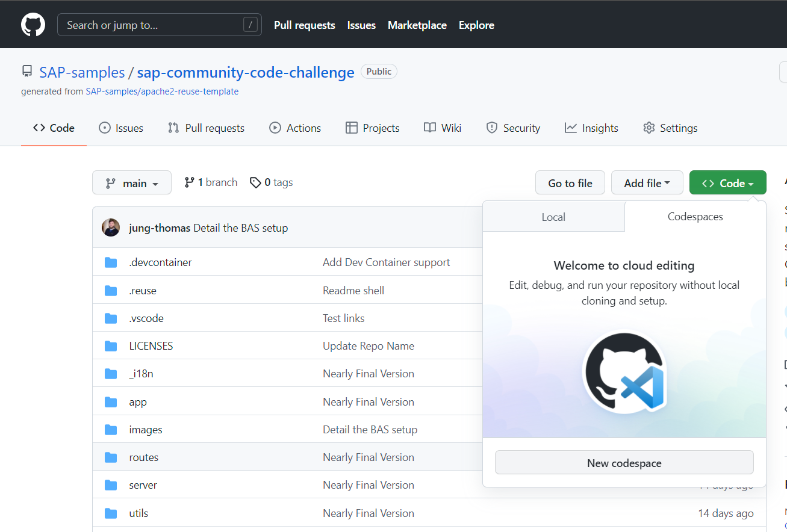Viewport: 787px width, 532px height.
Task: Open images row Detail the BAS setup commit
Action: (370, 430)
